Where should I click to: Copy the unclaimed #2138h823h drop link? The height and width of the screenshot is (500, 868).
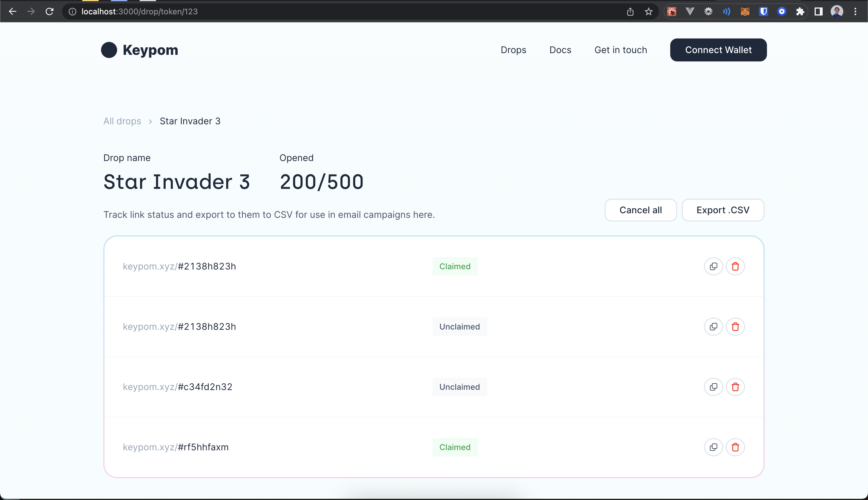coord(713,327)
